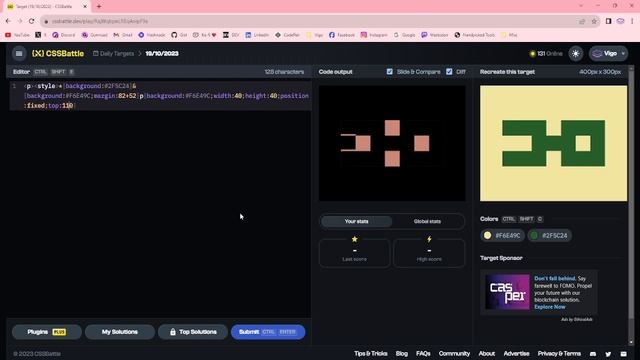Open My Solutions
The width and height of the screenshot is (640, 360).
(x=120, y=332)
